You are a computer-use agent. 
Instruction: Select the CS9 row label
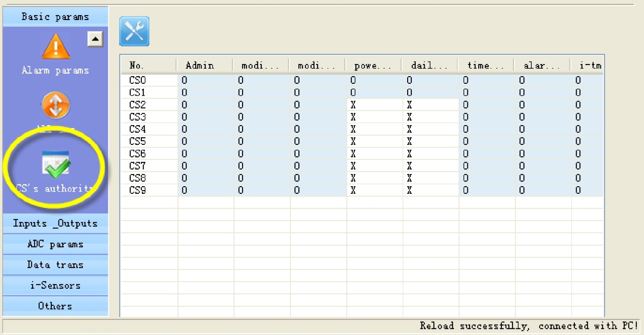click(138, 191)
